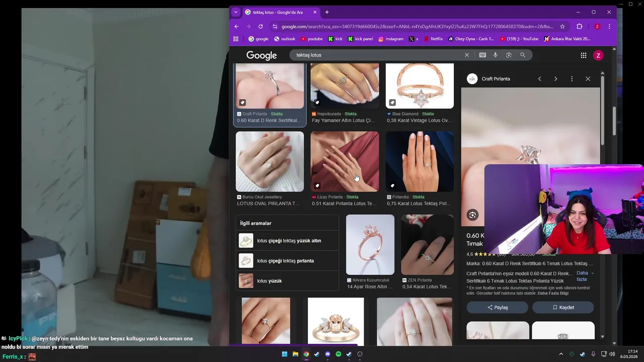Start voice search with the microphone
This screenshot has width=644, height=362.
pos(496,55)
